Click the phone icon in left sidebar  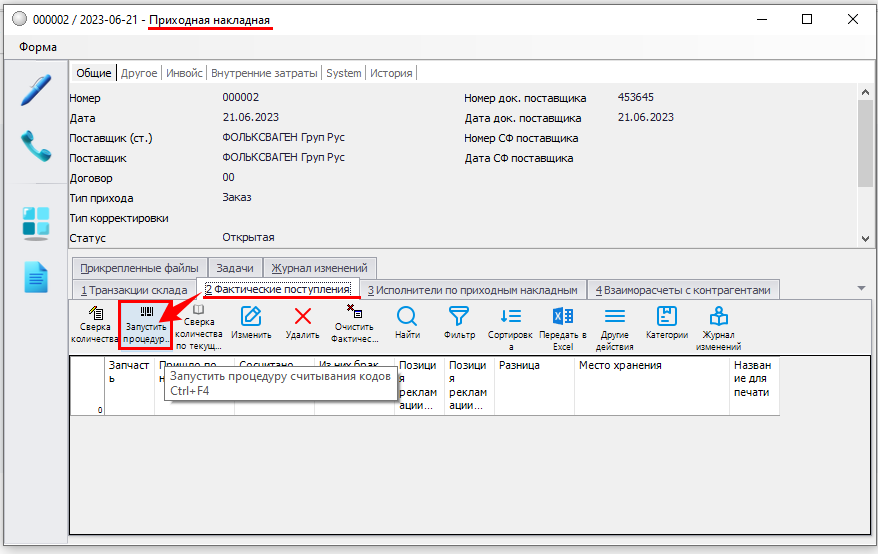[35, 147]
